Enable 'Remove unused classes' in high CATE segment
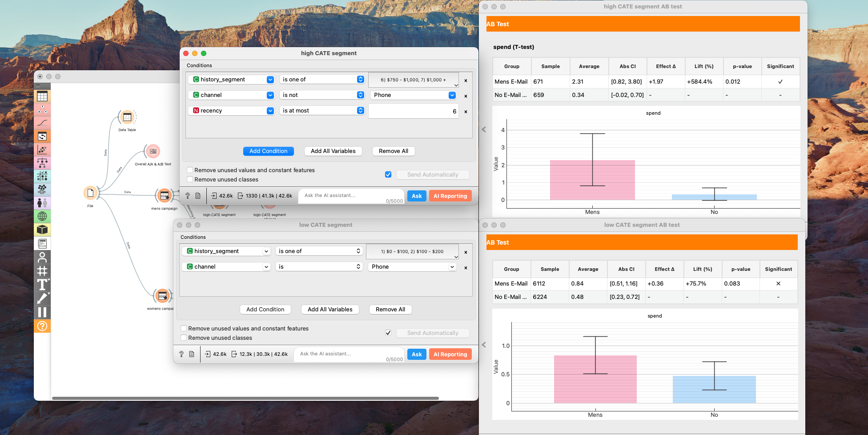The image size is (868, 435). point(190,179)
